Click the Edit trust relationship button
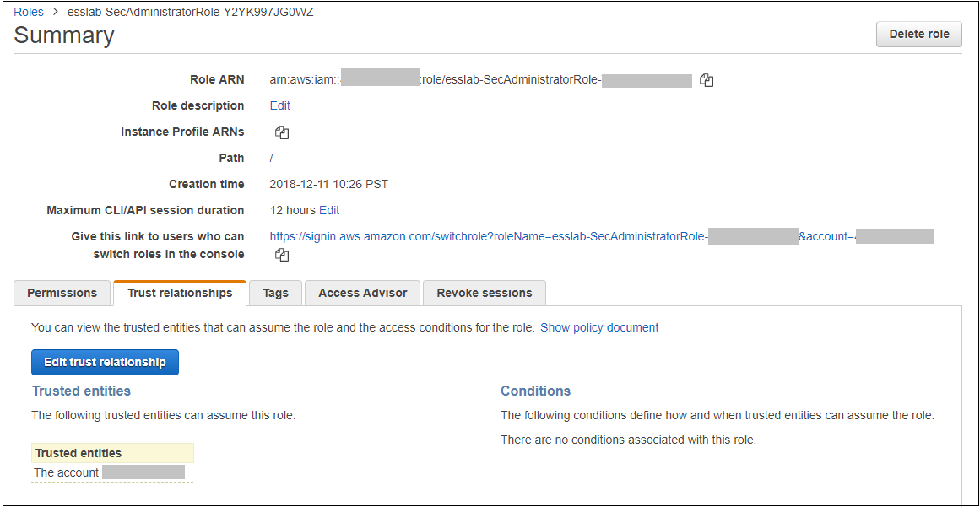 click(105, 362)
